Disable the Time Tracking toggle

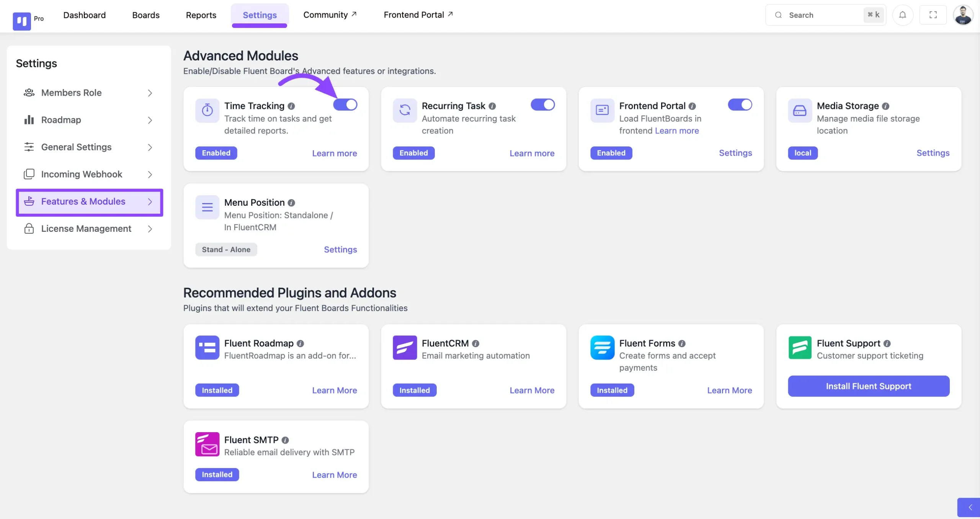click(x=345, y=104)
